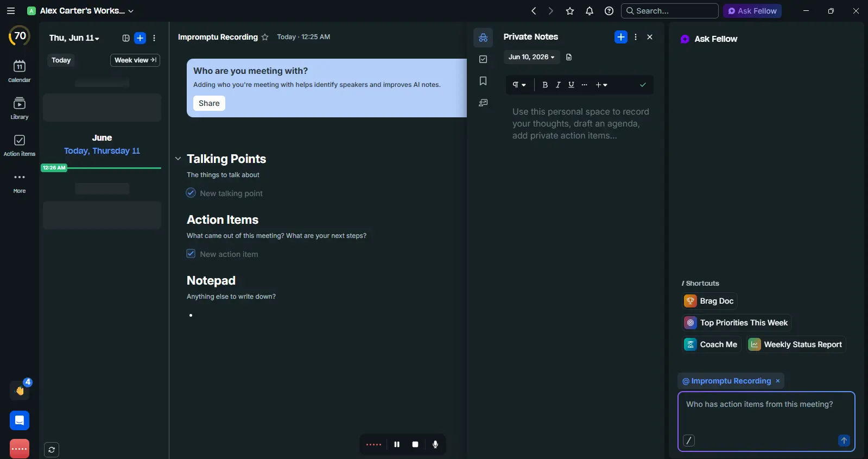Add a new private note with plus

[x=621, y=37]
